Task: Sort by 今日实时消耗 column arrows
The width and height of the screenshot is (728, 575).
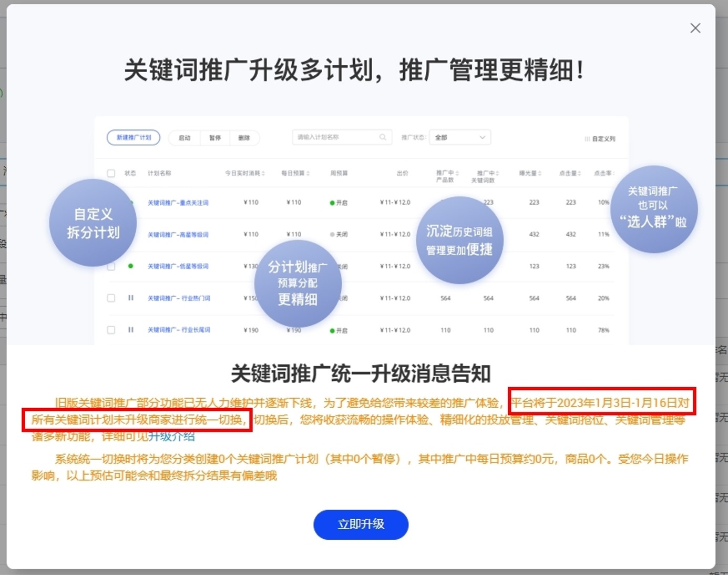Action: tap(263, 173)
